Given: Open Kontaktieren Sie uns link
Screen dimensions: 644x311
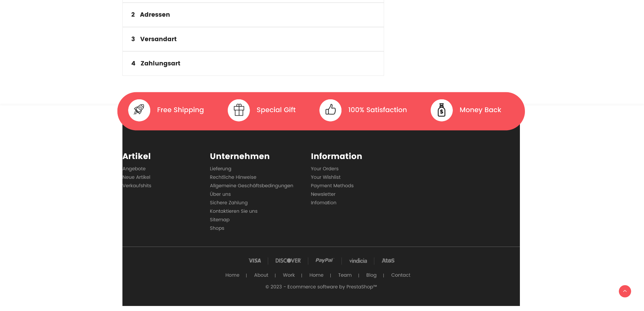Looking at the screenshot, I should pyautogui.click(x=233, y=211).
